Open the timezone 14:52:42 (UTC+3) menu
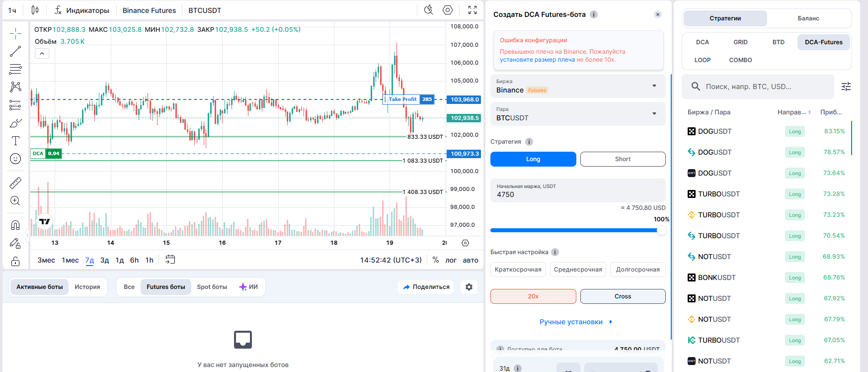 coord(391,260)
